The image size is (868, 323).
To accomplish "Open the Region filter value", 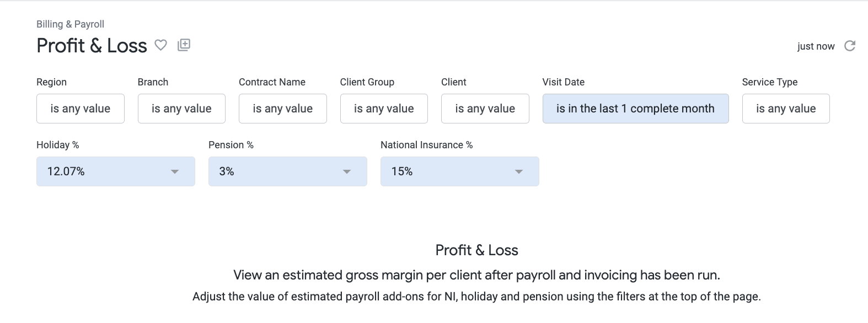I will click(x=81, y=109).
